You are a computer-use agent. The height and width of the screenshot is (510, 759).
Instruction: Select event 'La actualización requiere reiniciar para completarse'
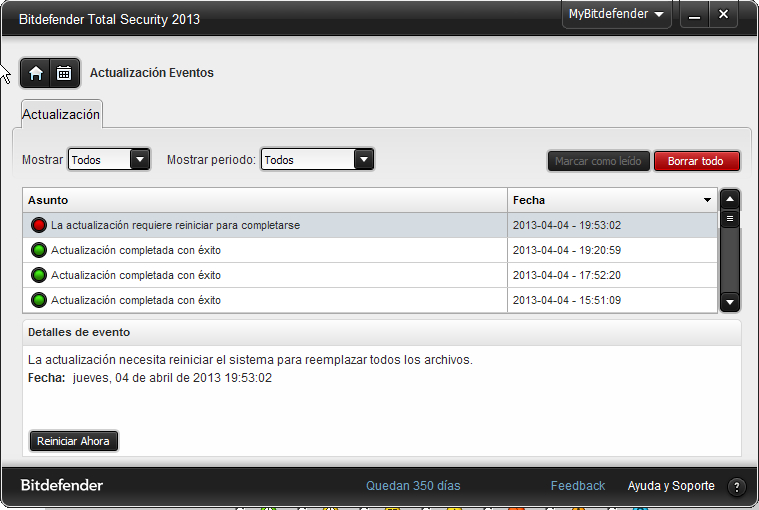(x=370, y=225)
